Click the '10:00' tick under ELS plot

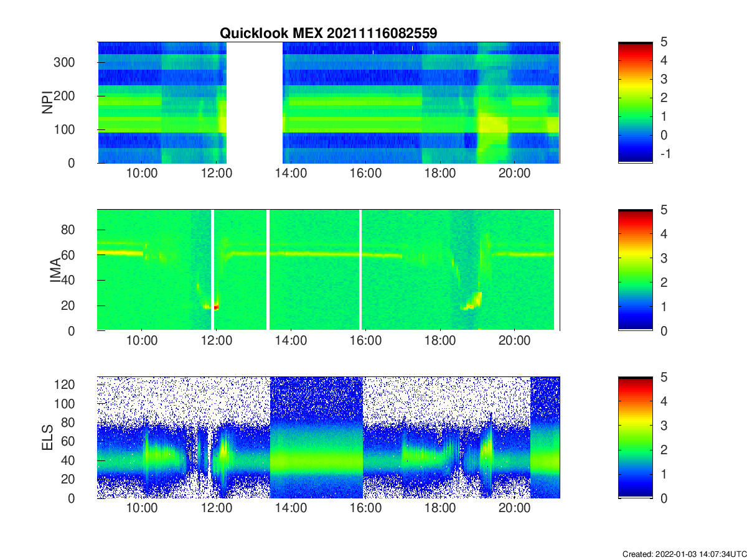point(142,510)
